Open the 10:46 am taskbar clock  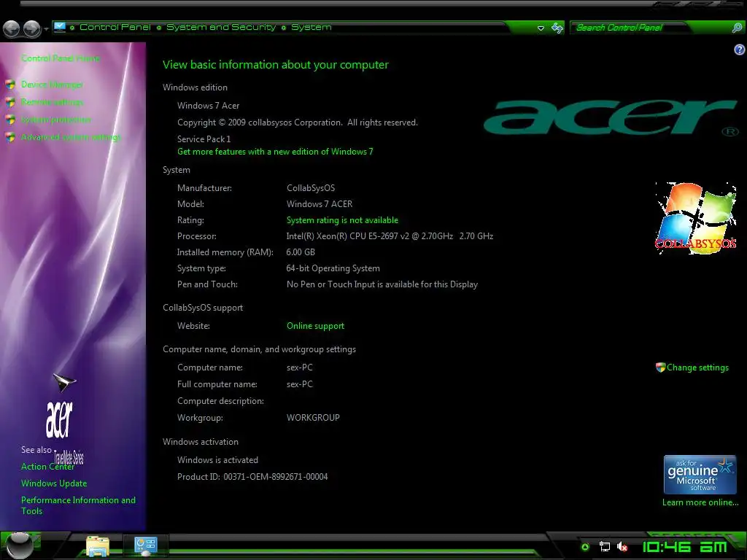684,547
